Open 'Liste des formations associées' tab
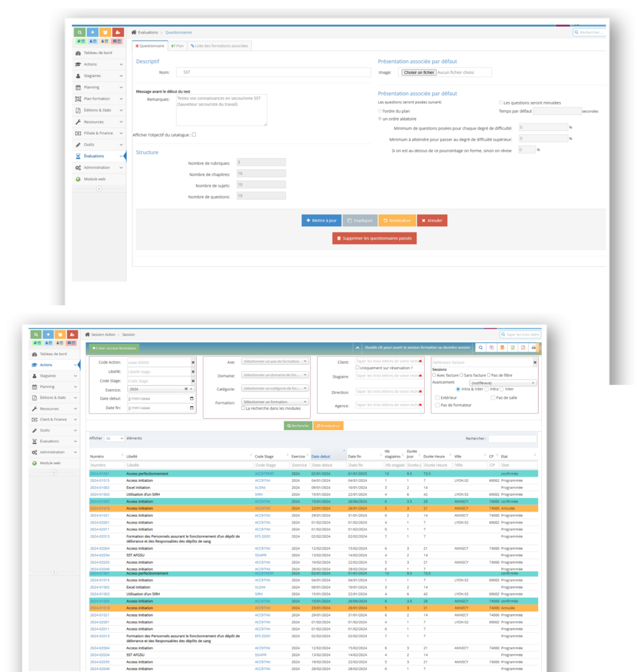The height and width of the screenshot is (672, 637). (220, 45)
